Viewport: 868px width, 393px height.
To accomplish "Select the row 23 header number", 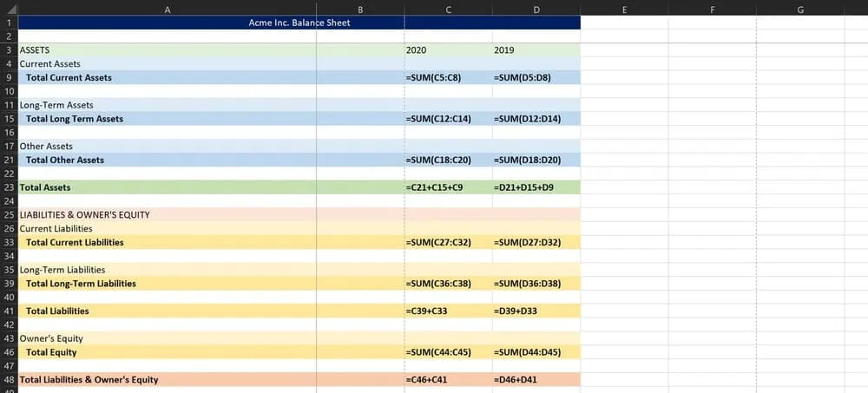I will click(x=9, y=187).
